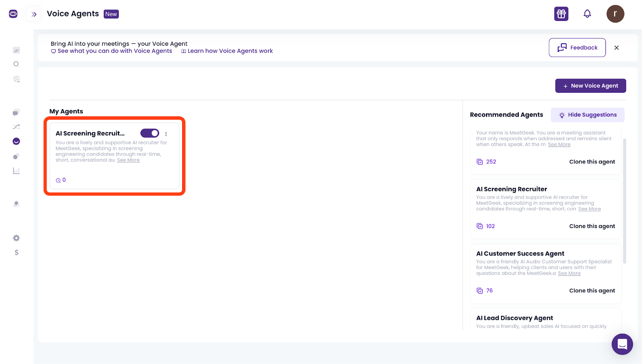Open the chat conversations sidebar icon
The image size is (642, 364).
[16, 112]
